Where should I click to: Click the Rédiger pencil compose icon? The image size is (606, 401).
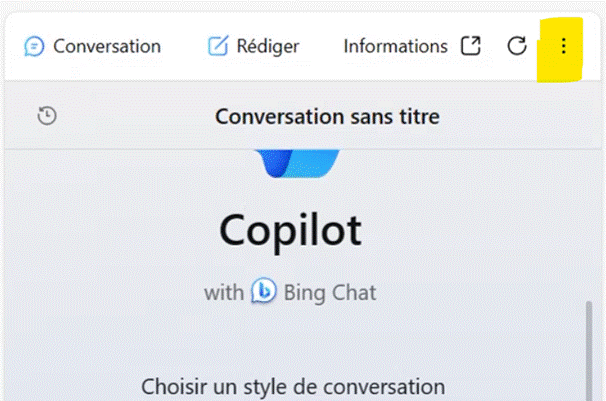point(218,46)
